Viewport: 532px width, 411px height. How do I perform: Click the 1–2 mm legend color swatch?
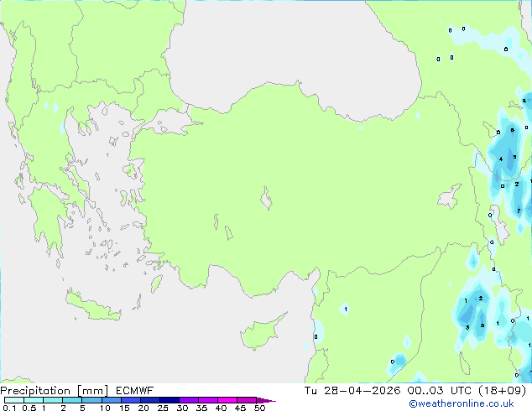(53, 400)
